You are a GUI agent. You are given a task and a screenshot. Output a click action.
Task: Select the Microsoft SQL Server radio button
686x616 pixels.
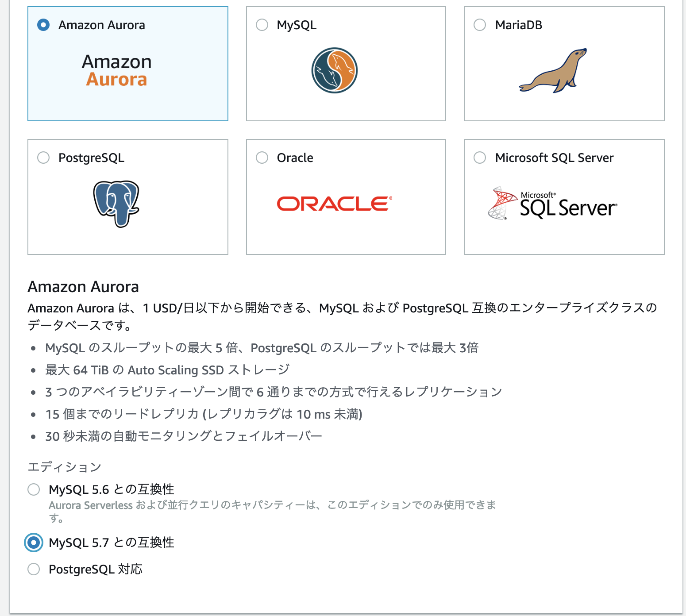pos(480,158)
